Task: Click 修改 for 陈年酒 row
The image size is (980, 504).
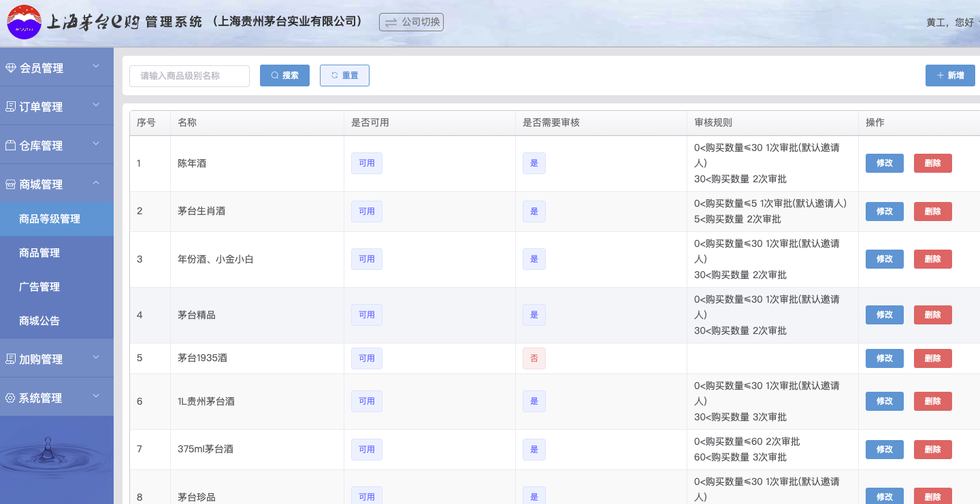Action: point(885,163)
